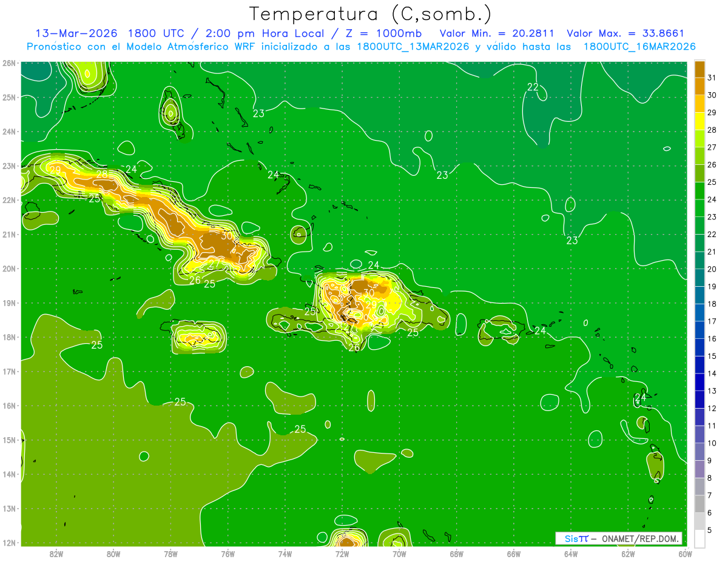
Task: Click the '66W' longitude axis label
Action: click(513, 554)
